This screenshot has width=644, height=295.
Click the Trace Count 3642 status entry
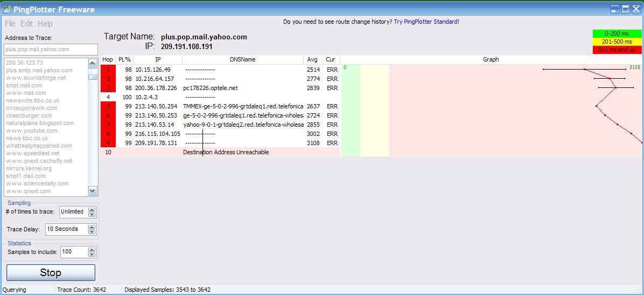[82, 290]
